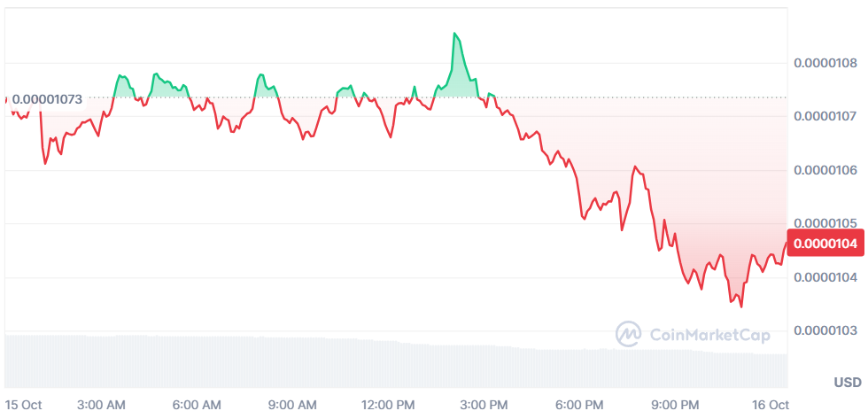
Task: Click the CoinMarketCap logo icon watermark
Action: tap(629, 334)
